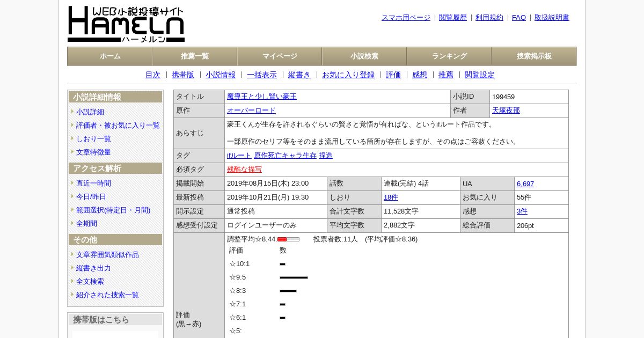Screen dimensions: 644x338
Task: Select the novel ID 199459
Action: (503, 97)
